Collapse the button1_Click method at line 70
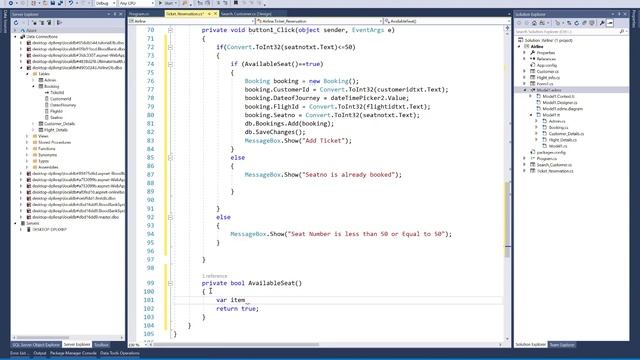Viewport: 640px width, 360px height. [x=170, y=30]
